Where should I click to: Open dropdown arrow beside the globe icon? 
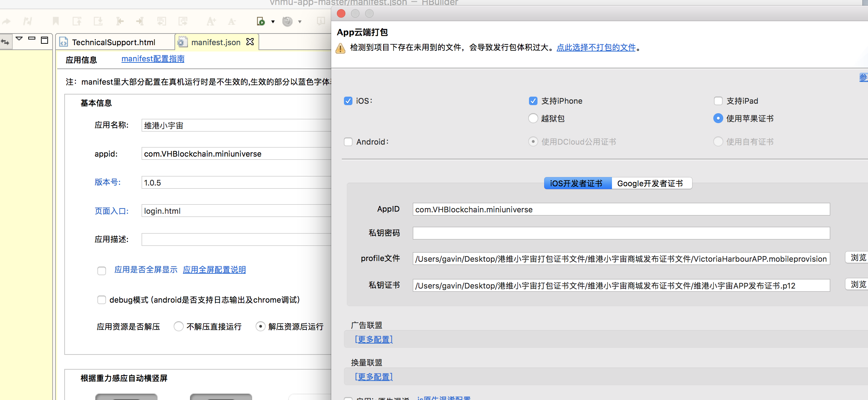(x=300, y=22)
